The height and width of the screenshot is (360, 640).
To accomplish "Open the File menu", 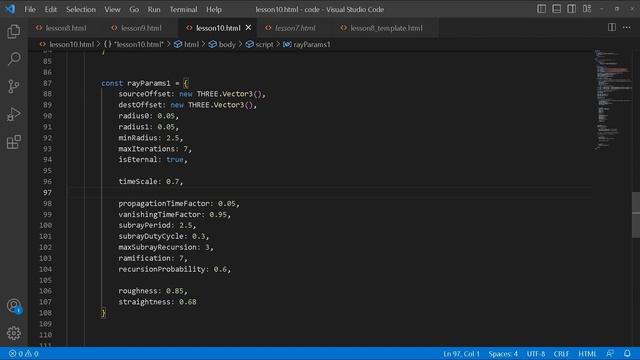I will (x=30, y=9).
